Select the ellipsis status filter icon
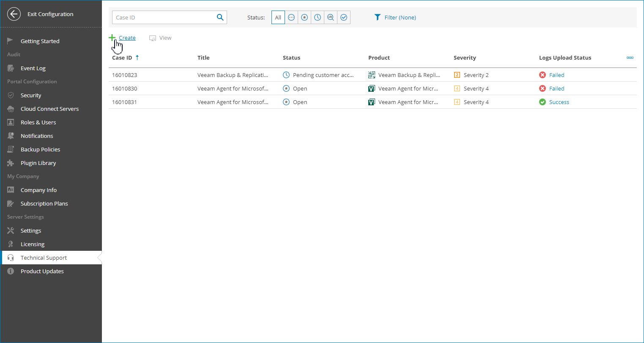Screen dimensions: 644x343 (x=291, y=17)
